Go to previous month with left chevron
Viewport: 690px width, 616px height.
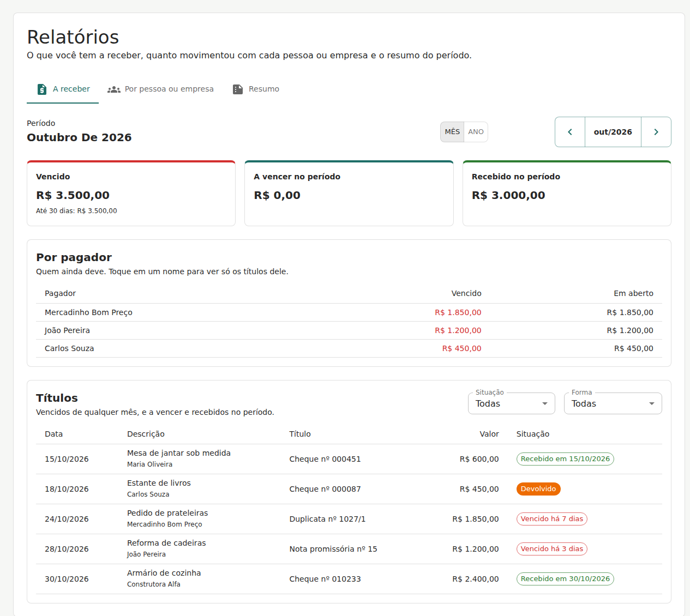(570, 132)
